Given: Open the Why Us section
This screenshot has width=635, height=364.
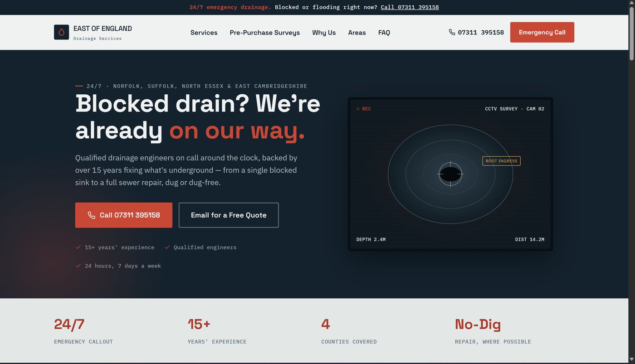Looking at the screenshot, I should pos(324,33).
